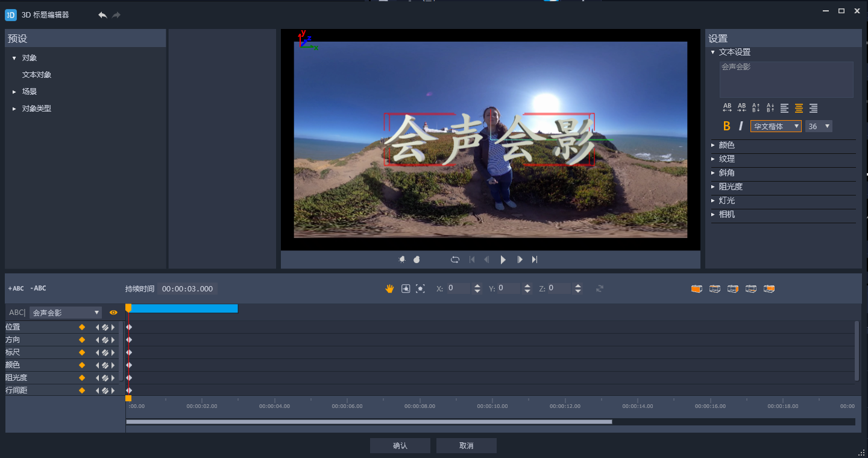Redo the edit with the forward arrow

click(x=116, y=15)
